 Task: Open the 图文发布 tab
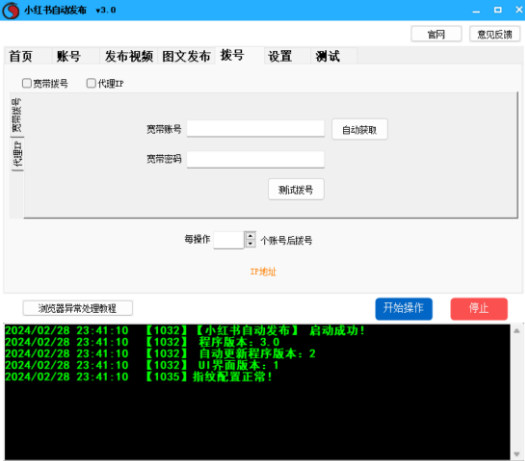[x=186, y=56]
